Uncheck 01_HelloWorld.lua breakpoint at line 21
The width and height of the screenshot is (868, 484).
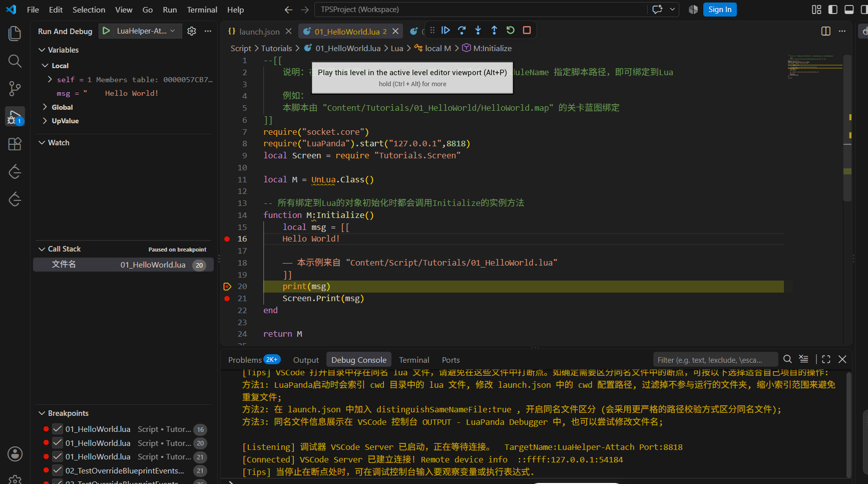tap(58, 456)
